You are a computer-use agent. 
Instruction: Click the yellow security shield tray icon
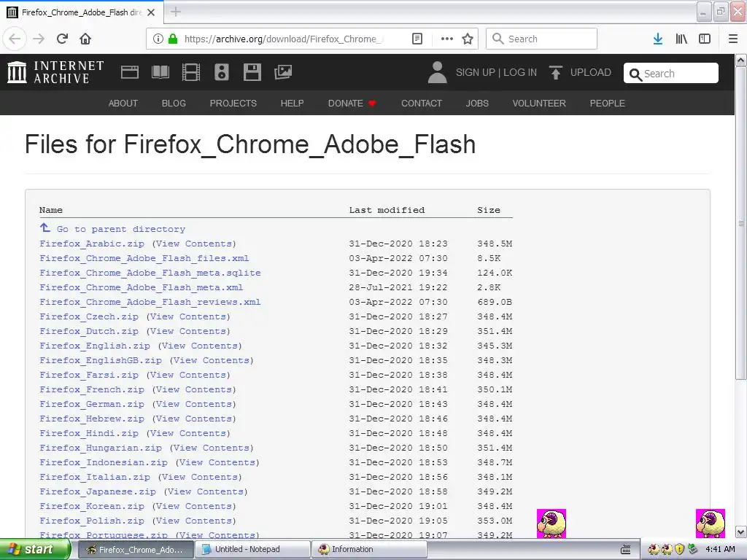(x=679, y=549)
